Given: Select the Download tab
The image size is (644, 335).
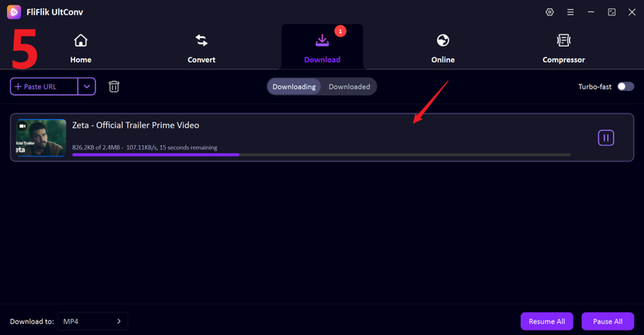Looking at the screenshot, I should point(322,48).
